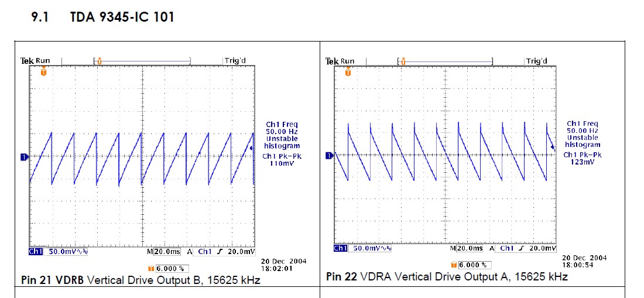Image resolution: width=644 pixels, height=298 pixels.
Task: Click the 6.000 % trigger position field on VDRA scope
Action: [474, 265]
